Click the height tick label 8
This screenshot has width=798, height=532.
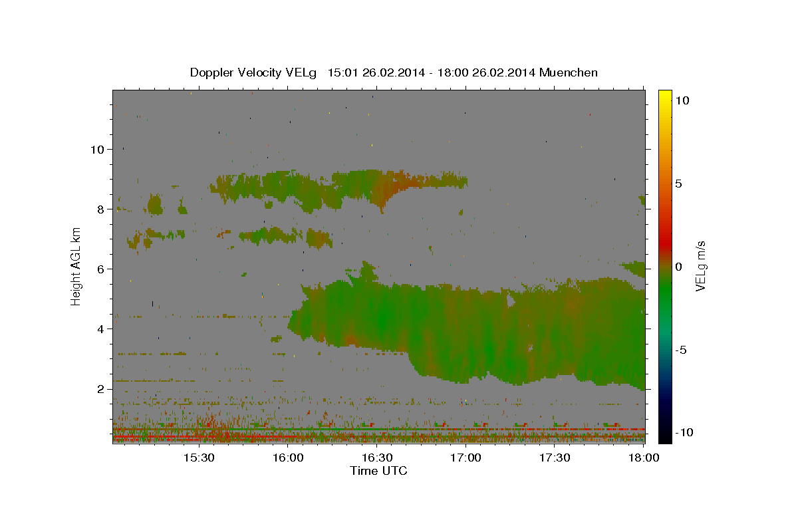coord(101,209)
